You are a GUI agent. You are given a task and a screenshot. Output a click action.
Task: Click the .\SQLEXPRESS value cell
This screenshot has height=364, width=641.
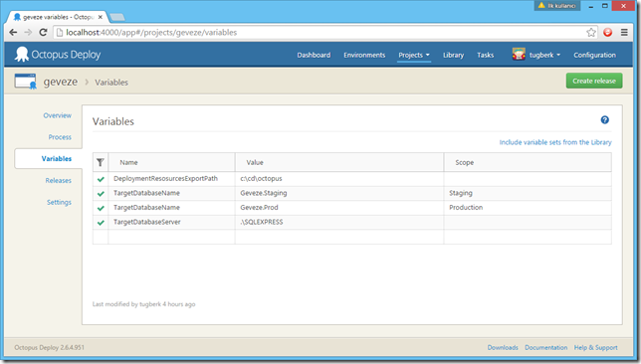pos(339,222)
